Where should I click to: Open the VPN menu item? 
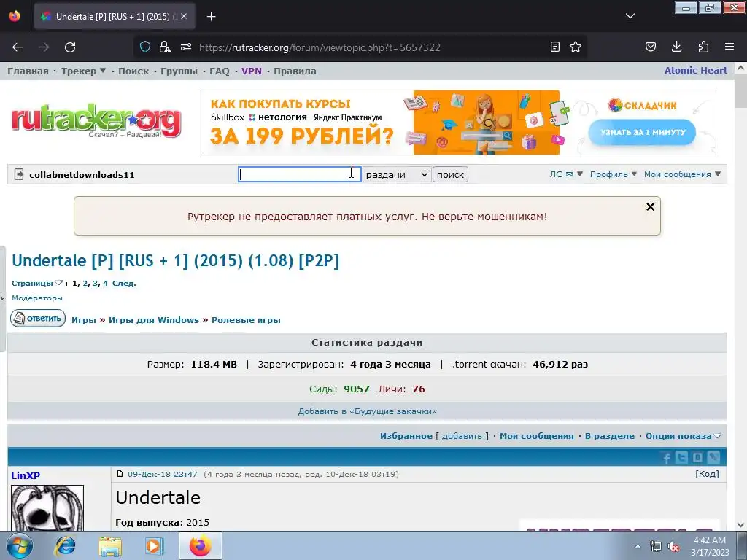pos(252,71)
